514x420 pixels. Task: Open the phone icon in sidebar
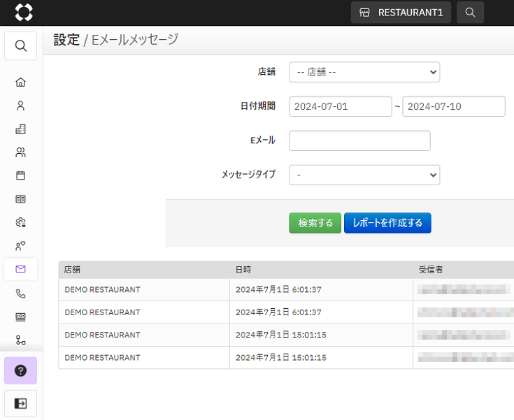[20, 294]
